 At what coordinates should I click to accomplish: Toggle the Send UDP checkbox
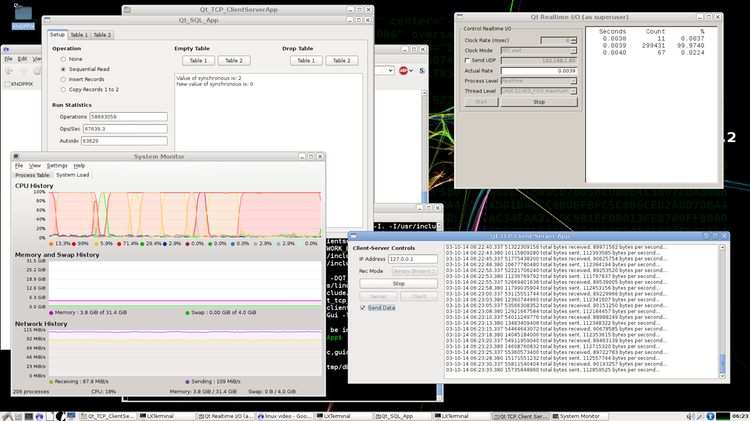(467, 60)
